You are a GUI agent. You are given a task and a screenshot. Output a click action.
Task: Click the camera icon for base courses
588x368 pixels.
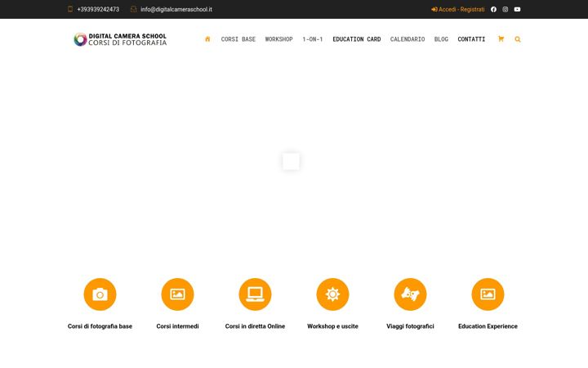(100, 294)
